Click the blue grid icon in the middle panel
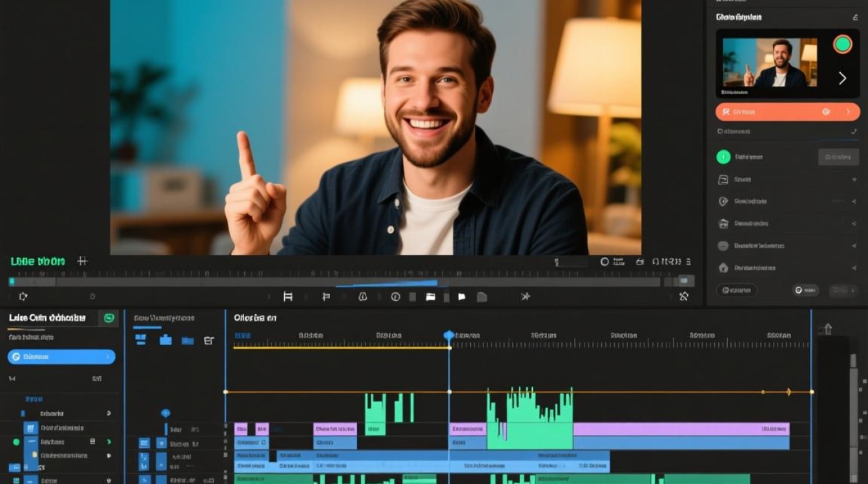This screenshot has height=484, width=868. pos(140,340)
